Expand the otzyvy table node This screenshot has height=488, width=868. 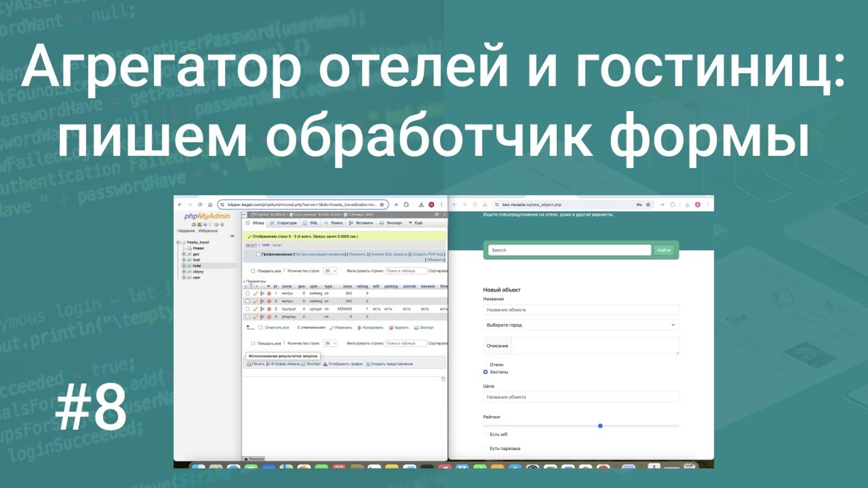(184, 272)
